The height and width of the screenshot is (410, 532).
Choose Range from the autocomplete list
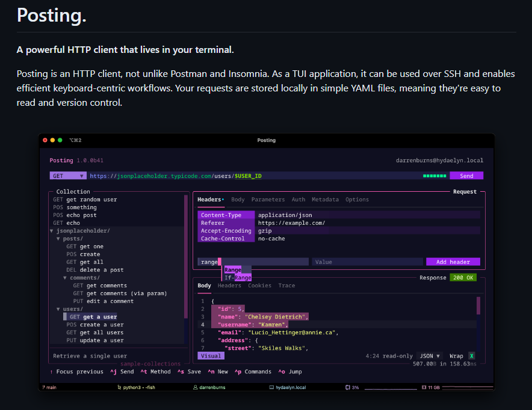(238, 270)
